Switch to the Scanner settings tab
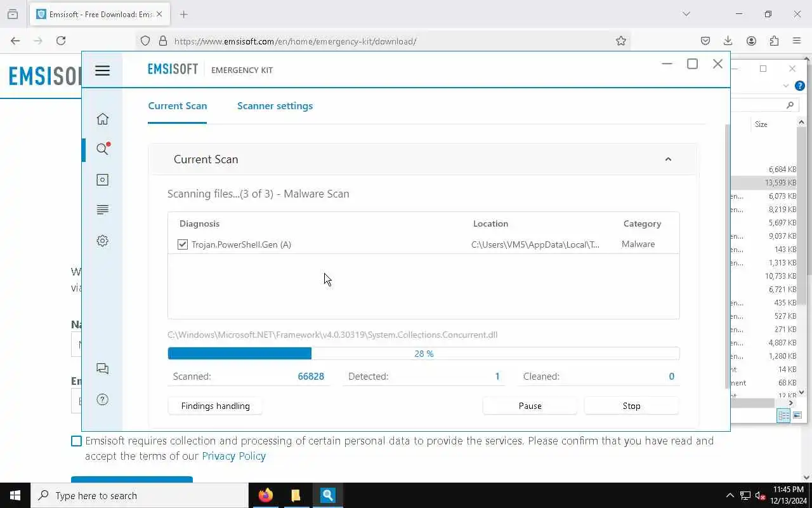Viewport: 812px width, 508px height. (275, 106)
